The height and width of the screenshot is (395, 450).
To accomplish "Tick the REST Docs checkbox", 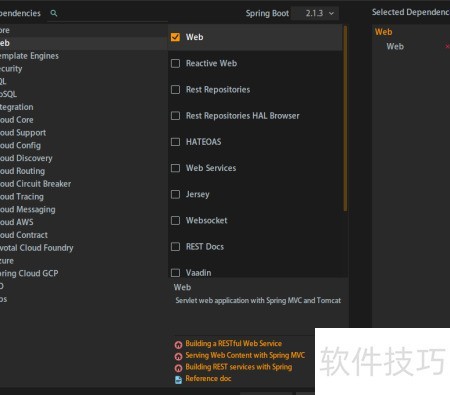I will point(175,247).
